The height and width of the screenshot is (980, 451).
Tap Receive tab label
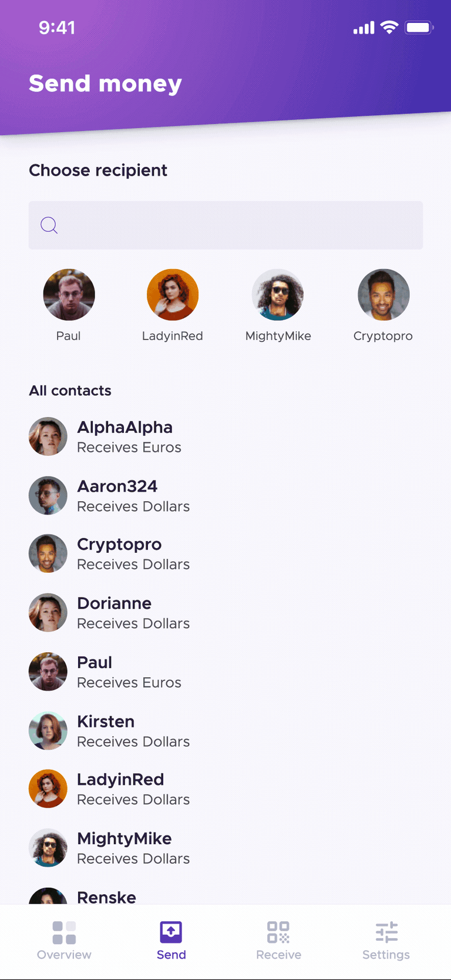pos(278,955)
